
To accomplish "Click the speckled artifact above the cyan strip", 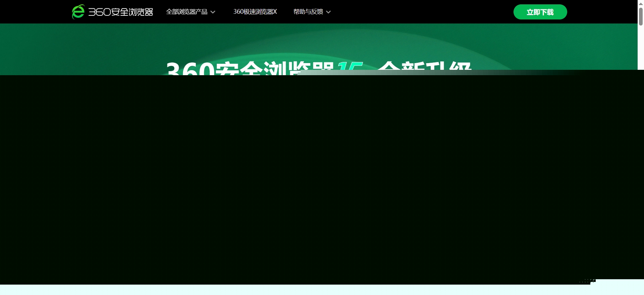I will coord(588,281).
